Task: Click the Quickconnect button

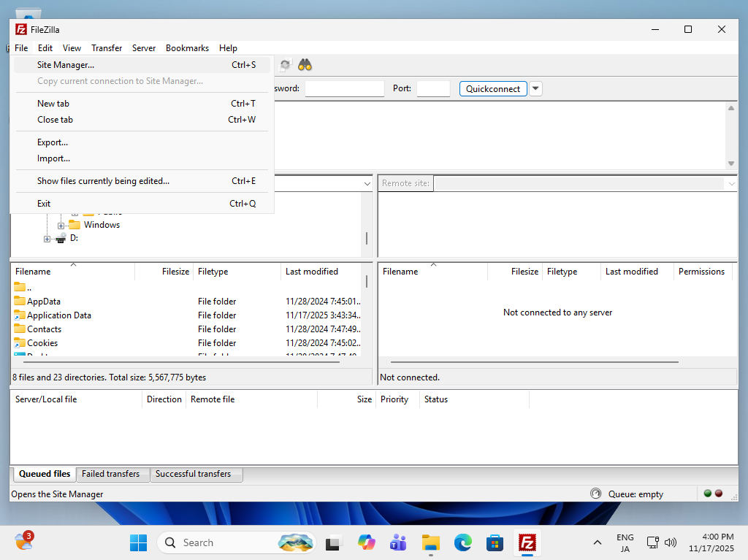Action: 492,88
